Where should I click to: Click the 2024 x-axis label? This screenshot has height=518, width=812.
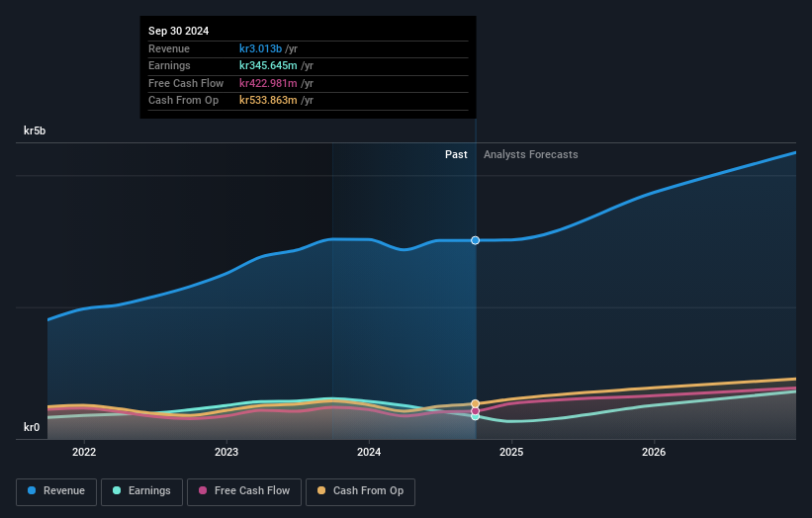pos(369,453)
